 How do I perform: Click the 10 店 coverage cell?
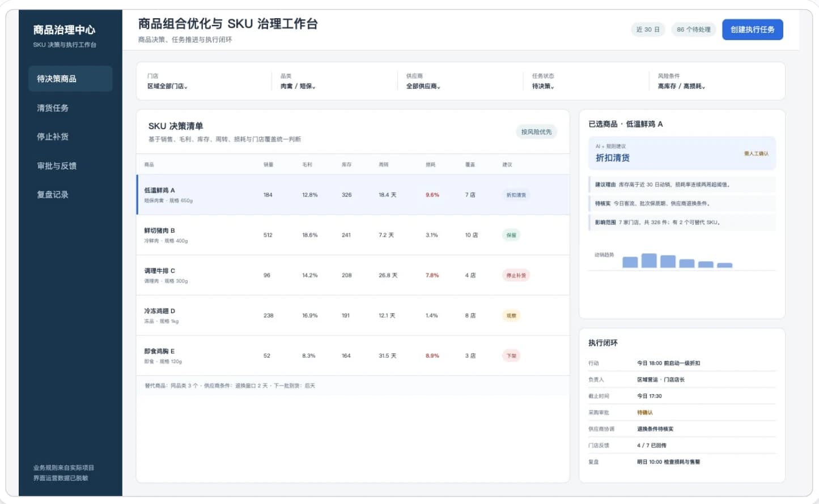[x=472, y=235]
